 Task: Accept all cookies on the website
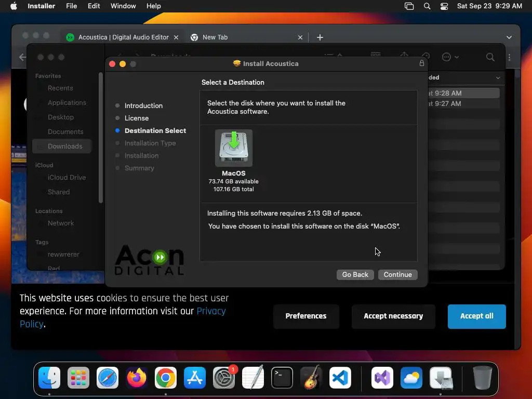[477, 316]
